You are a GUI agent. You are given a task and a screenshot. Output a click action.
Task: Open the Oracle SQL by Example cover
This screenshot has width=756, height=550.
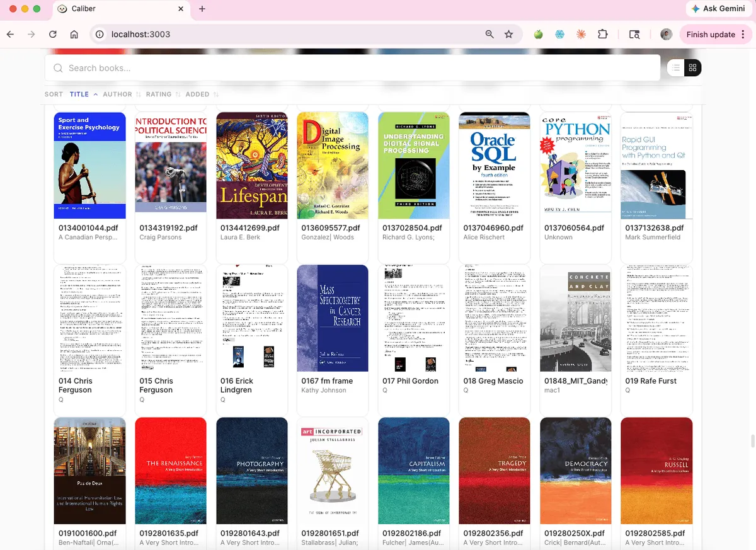pos(495,166)
